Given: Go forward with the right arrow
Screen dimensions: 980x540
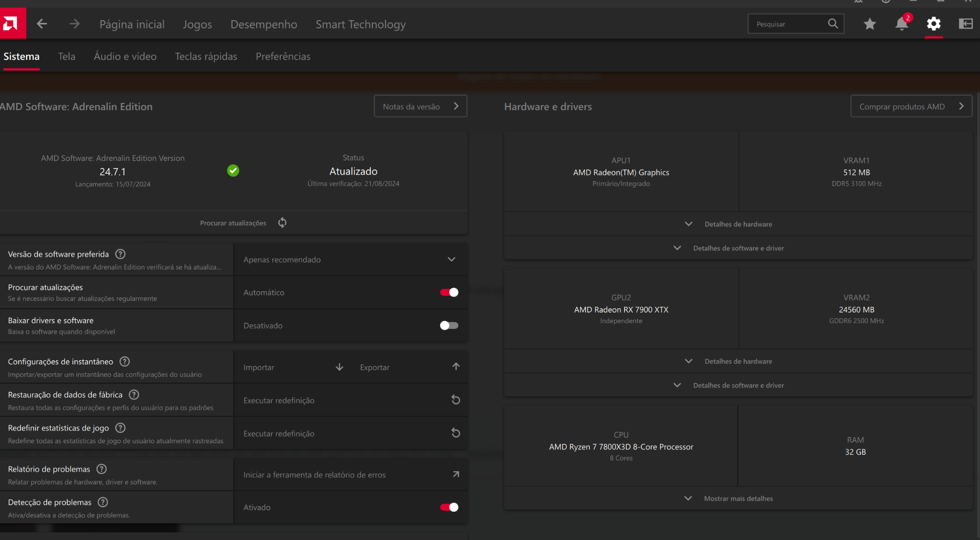Looking at the screenshot, I should [74, 24].
